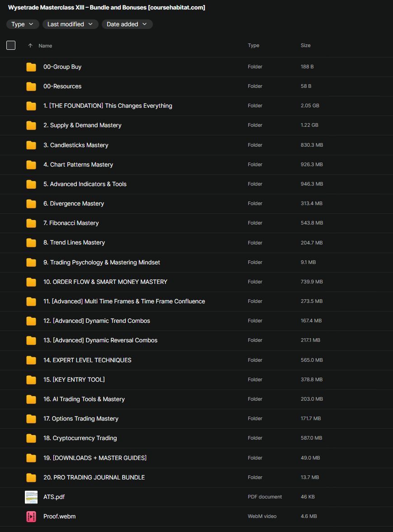Viewport: 393px width, 532px height.
Task: Click the Wysetrade Masterclass XIII folder title
Action: [x=106, y=7]
